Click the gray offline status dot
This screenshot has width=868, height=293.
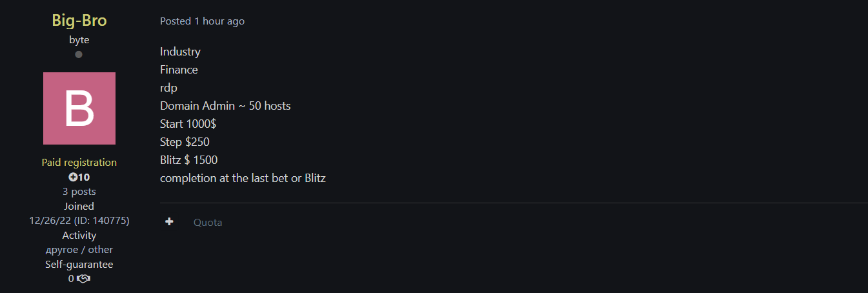[79, 54]
